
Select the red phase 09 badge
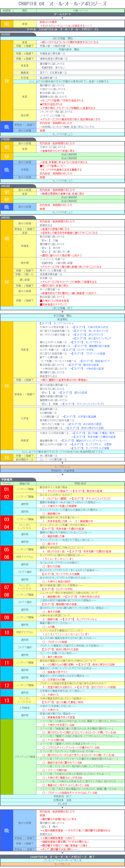[x=7, y=617]
